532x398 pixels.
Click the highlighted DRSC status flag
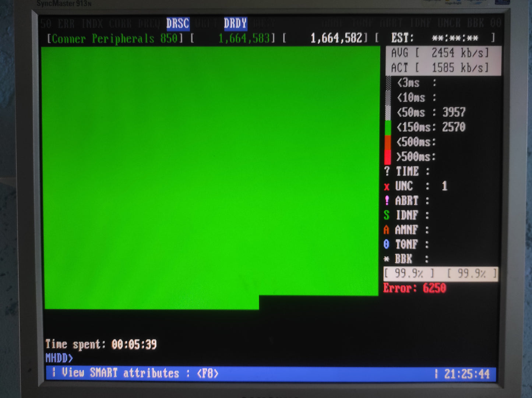pos(178,24)
